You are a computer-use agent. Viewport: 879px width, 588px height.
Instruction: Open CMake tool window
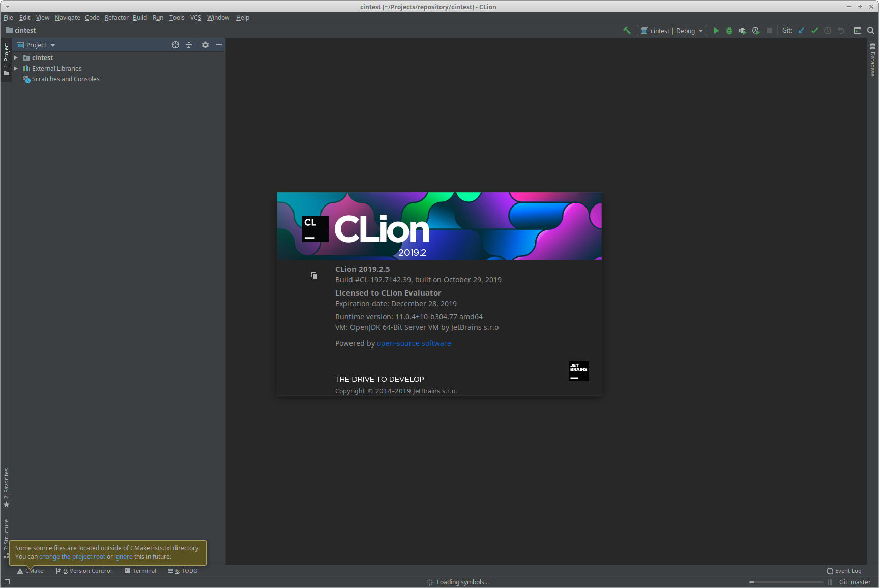(x=31, y=571)
